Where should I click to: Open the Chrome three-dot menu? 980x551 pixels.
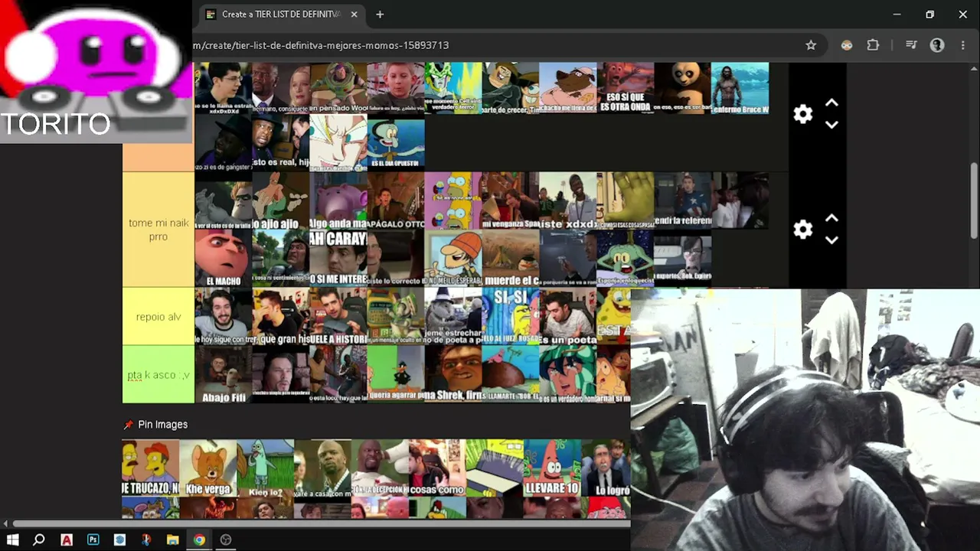click(963, 45)
